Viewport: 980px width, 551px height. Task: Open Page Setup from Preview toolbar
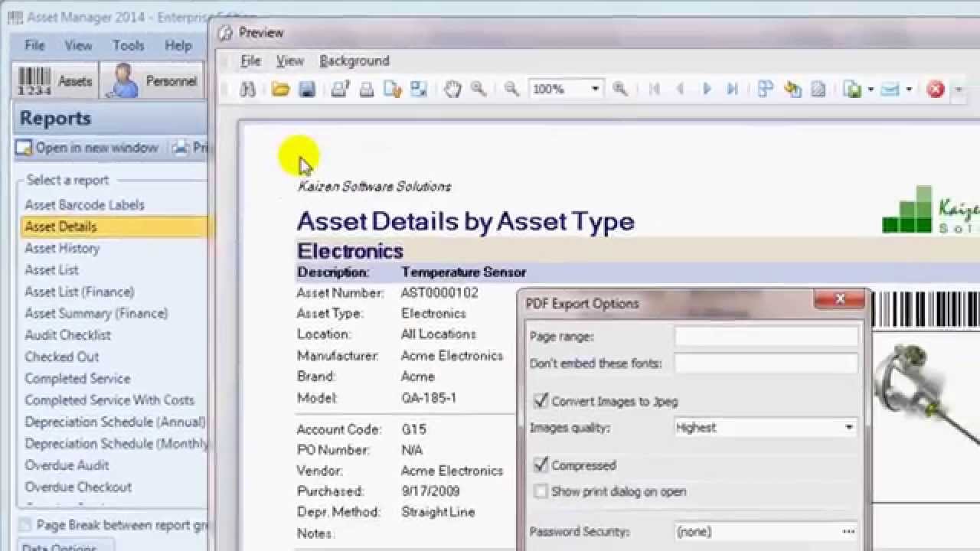(x=393, y=90)
